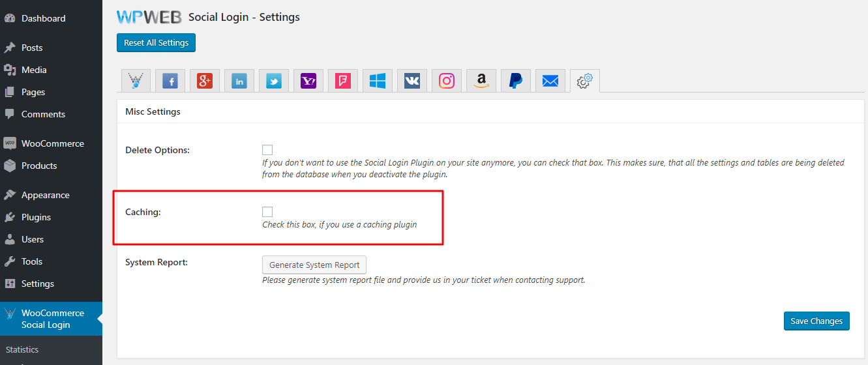Open the Facebook settings tab
Viewport: 868px width, 365px height.
[170, 81]
